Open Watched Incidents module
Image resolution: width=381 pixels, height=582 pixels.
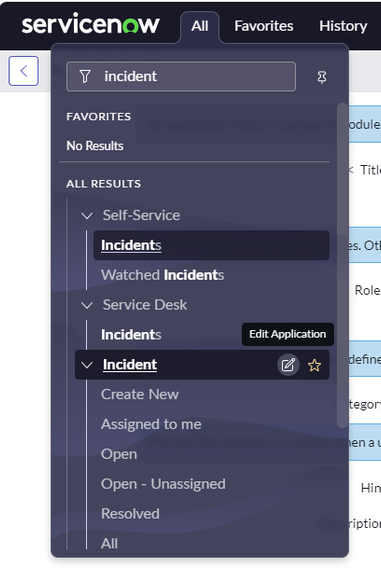click(162, 275)
